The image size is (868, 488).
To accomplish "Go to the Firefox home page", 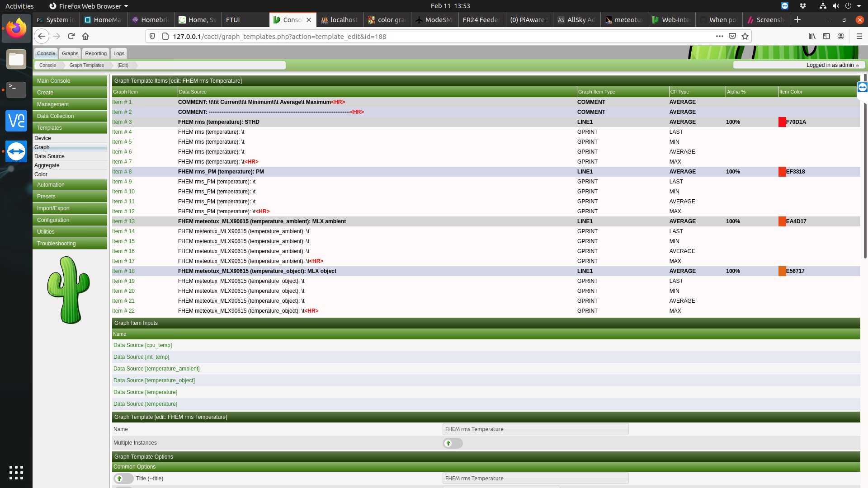I will [85, 36].
